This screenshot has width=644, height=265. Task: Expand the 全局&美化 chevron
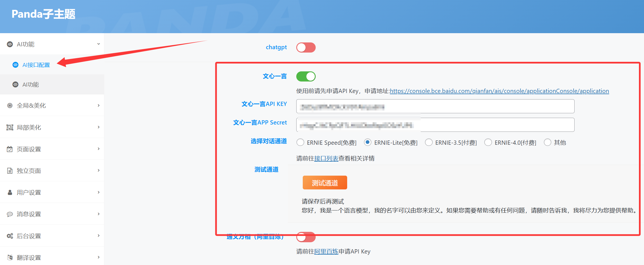(98, 105)
